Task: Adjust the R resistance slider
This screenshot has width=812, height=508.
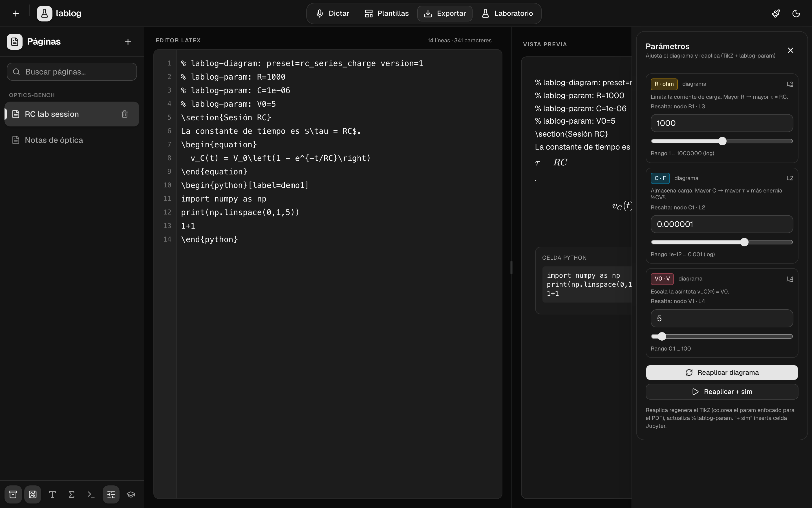Action: [x=722, y=141]
